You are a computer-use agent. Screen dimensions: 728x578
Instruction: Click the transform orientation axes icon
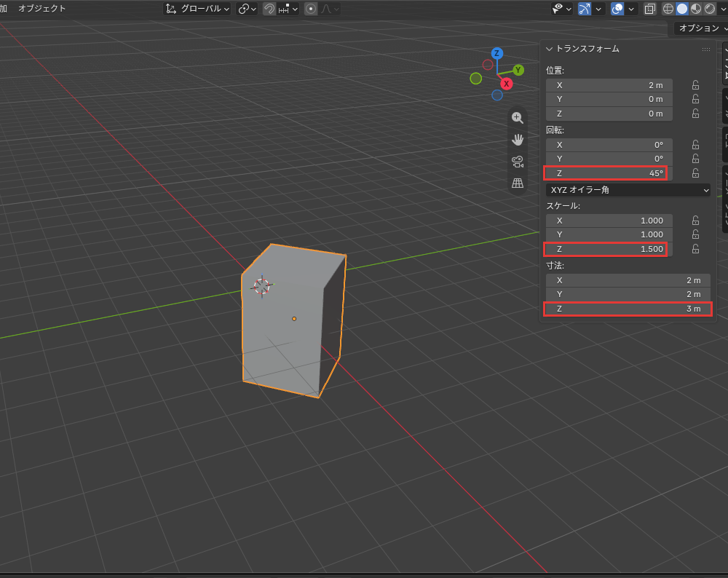click(171, 9)
